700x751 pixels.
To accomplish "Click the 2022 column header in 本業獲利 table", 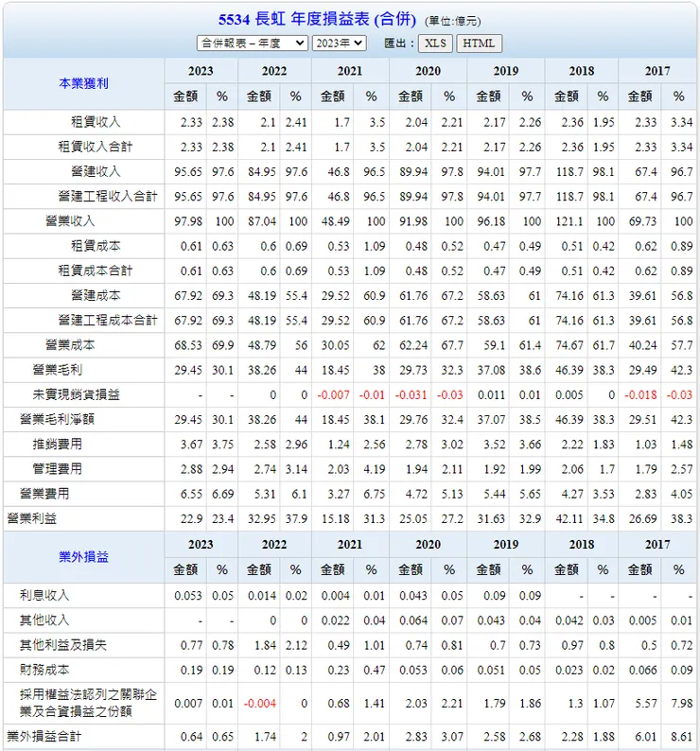I will click(274, 71).
